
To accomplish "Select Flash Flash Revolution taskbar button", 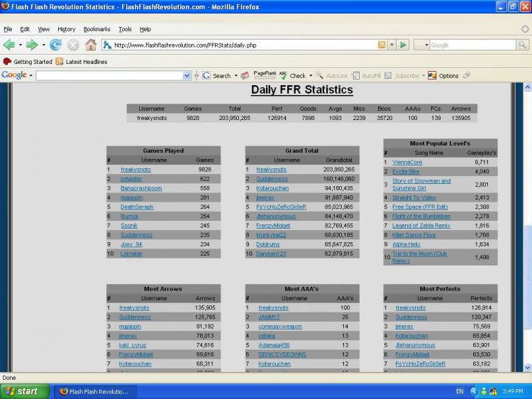I will point(94,391).
